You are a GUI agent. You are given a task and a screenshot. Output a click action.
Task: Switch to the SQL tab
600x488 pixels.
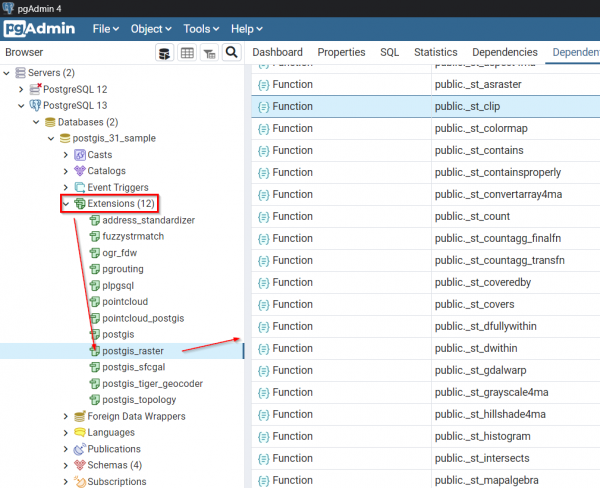[390, 52]
